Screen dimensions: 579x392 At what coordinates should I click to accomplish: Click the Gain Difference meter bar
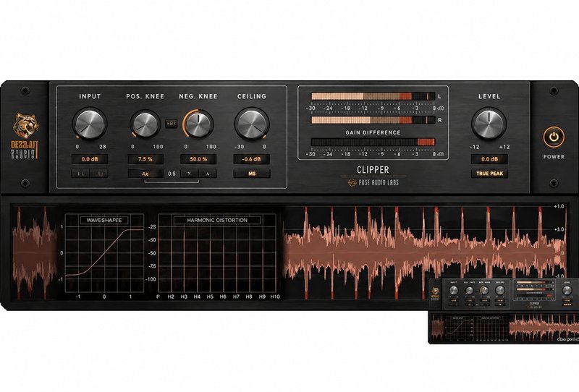click(x=373, y=142)
